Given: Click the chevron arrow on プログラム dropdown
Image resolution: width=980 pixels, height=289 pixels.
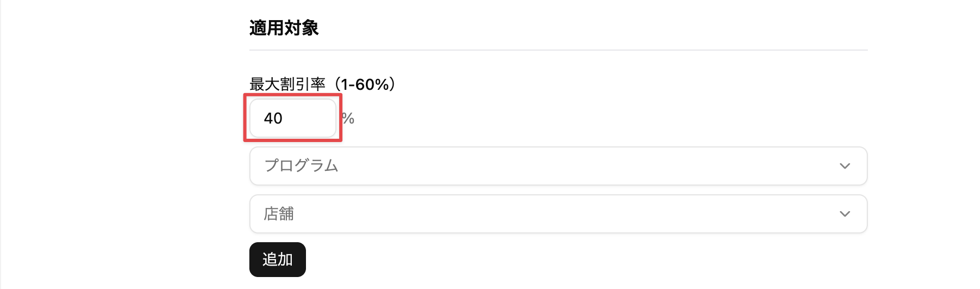Looking at the screenshot, I should [x=844, y=166].
